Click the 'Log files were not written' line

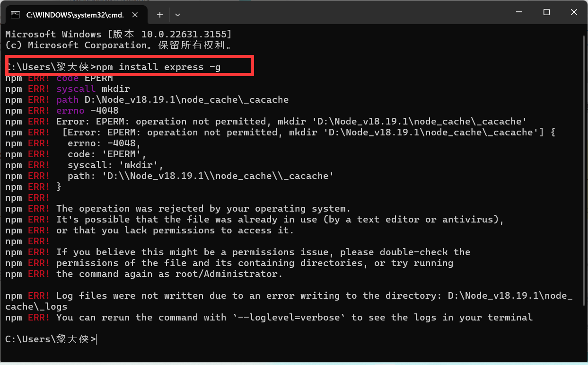(289, 295)
